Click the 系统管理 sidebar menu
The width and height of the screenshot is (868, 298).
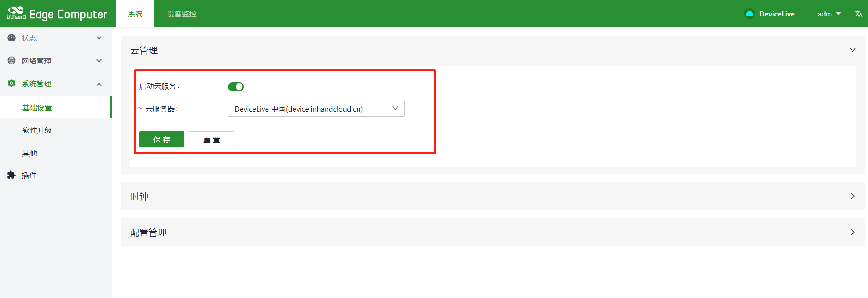[x=56, y=84]
